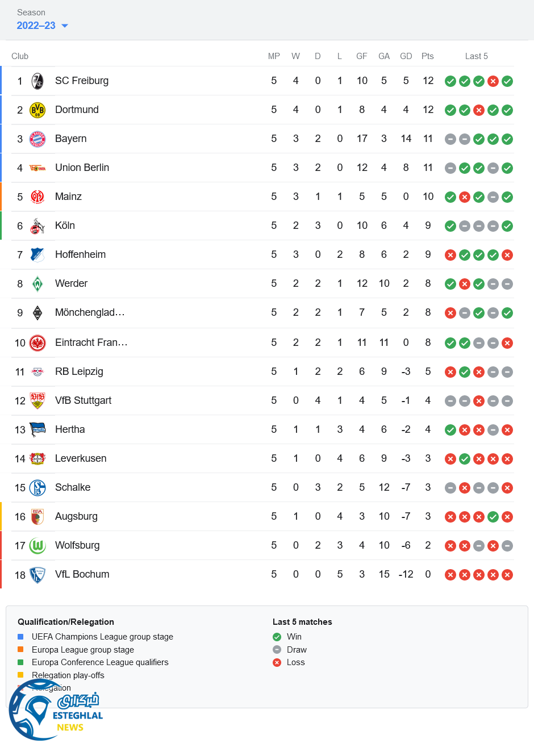Image resolution: width=534 pixels, height=756 pixels.
Task: Open the 2022–23 season dropdown
Action: tap(36, 26)
